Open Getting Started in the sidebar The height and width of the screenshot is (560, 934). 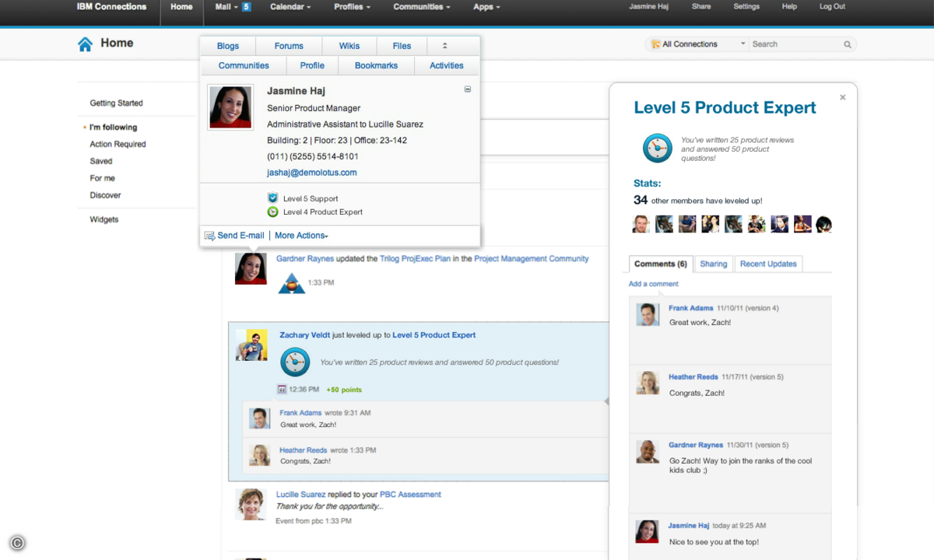(x=117, y=103)
